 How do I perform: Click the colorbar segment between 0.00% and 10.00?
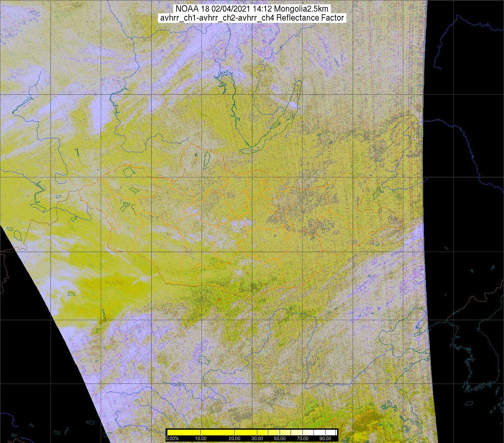pyautogui.click(x=184, y=432)
